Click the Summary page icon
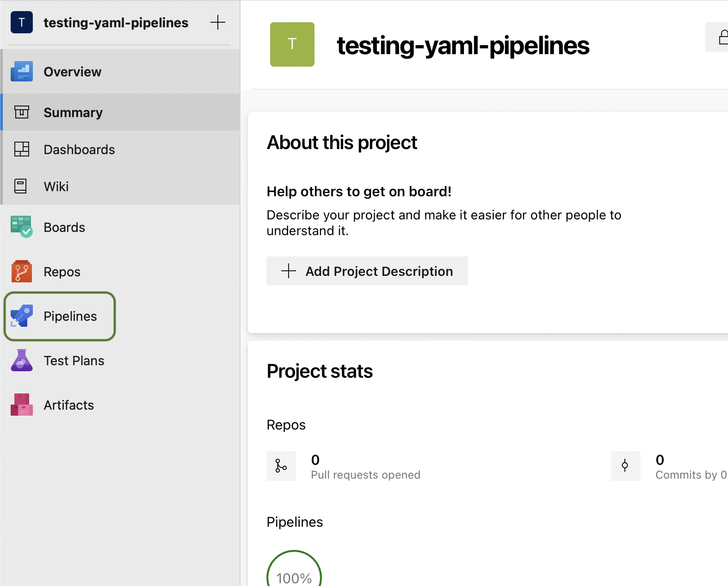 [x=22, y=112]
